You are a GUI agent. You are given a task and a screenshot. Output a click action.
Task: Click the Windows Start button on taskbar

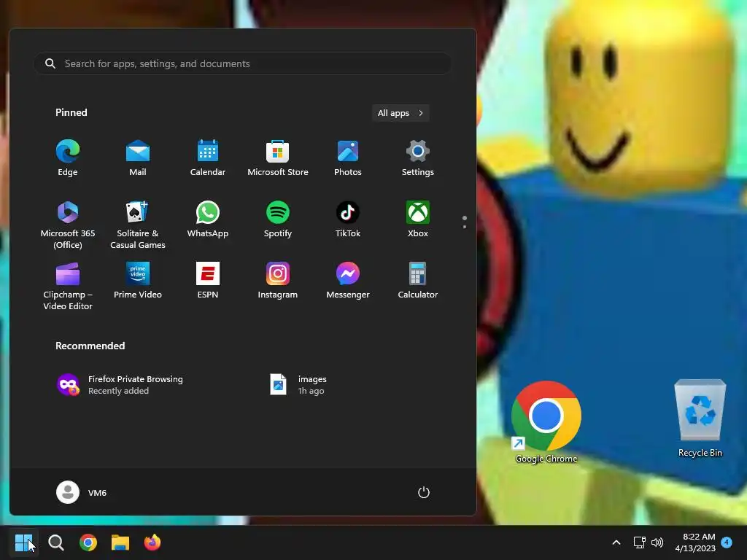tap(23, 542)
